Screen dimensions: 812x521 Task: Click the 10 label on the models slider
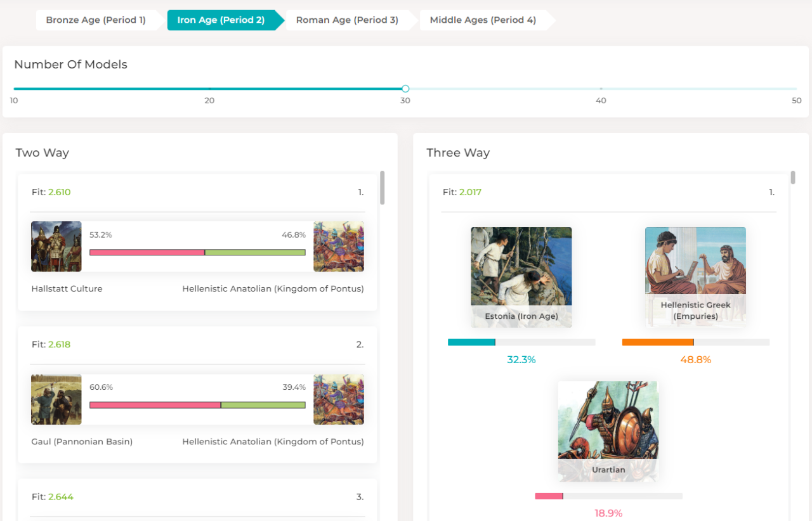coord(14,101)
